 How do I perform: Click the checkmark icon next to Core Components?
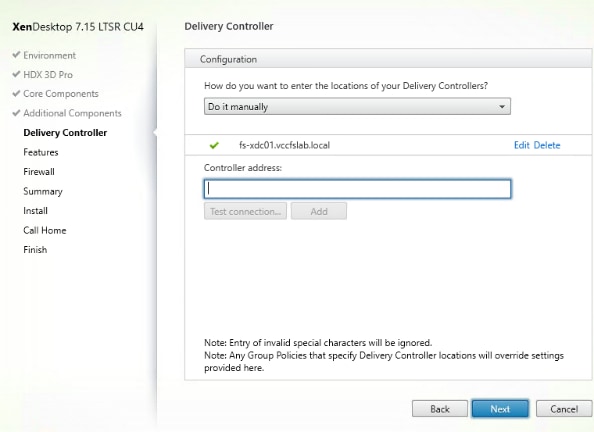(16, 93)
